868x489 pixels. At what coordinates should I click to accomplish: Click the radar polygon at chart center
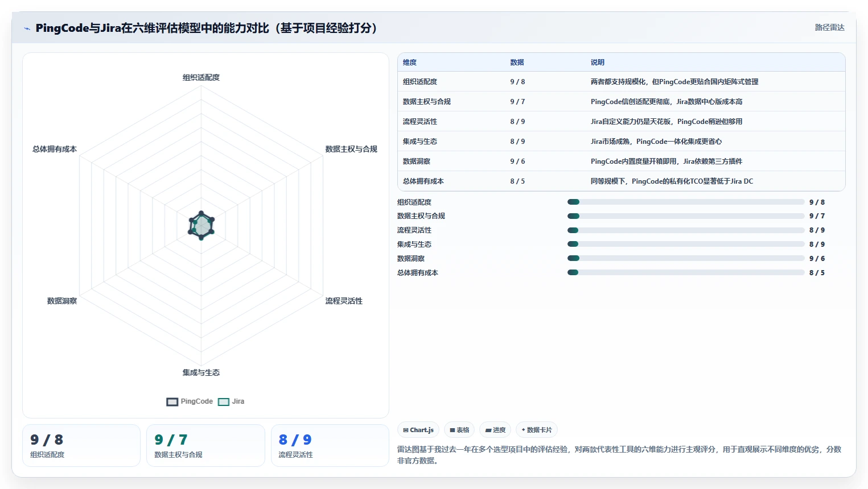(x=201, y=226)
